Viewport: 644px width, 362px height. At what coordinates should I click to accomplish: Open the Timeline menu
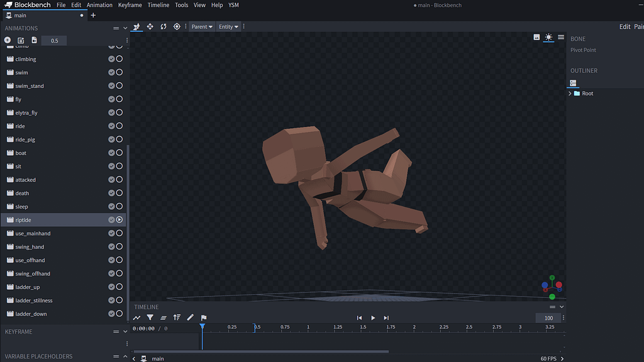[x=158, y=5]
